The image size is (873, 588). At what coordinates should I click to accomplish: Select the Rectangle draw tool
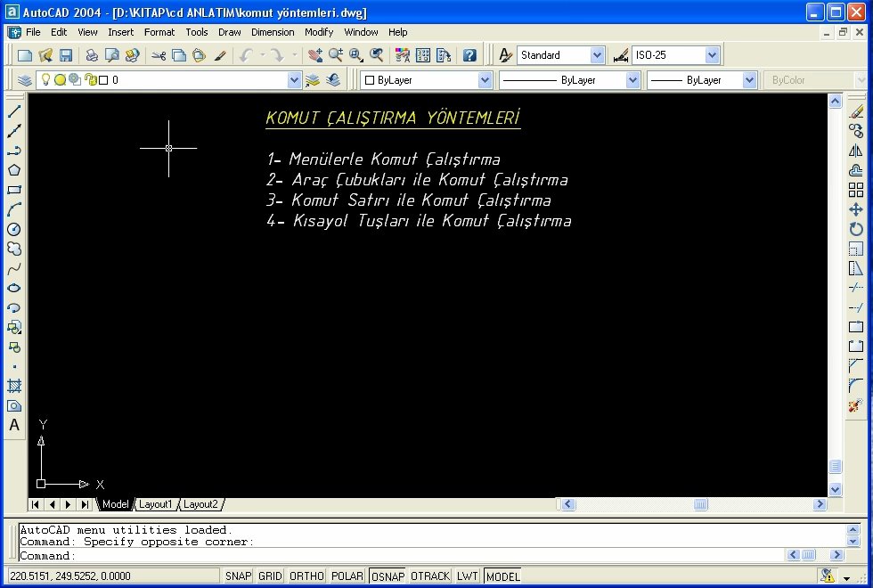point(14,190)
